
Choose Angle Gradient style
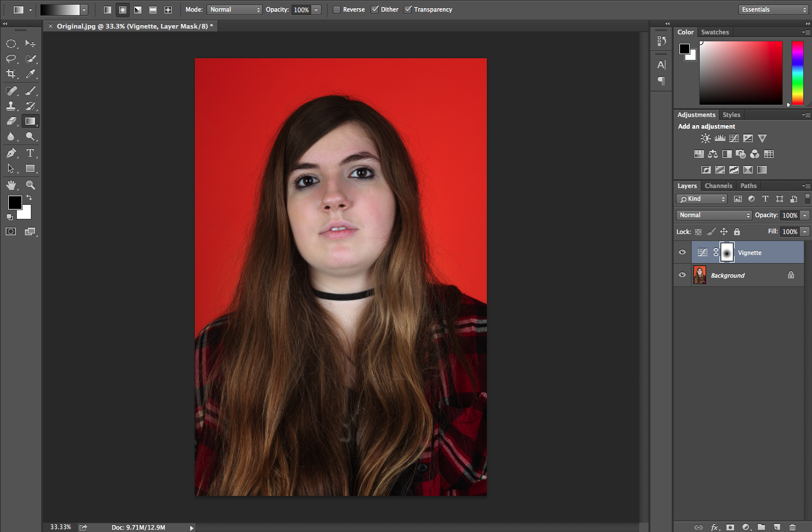(138, 10)
